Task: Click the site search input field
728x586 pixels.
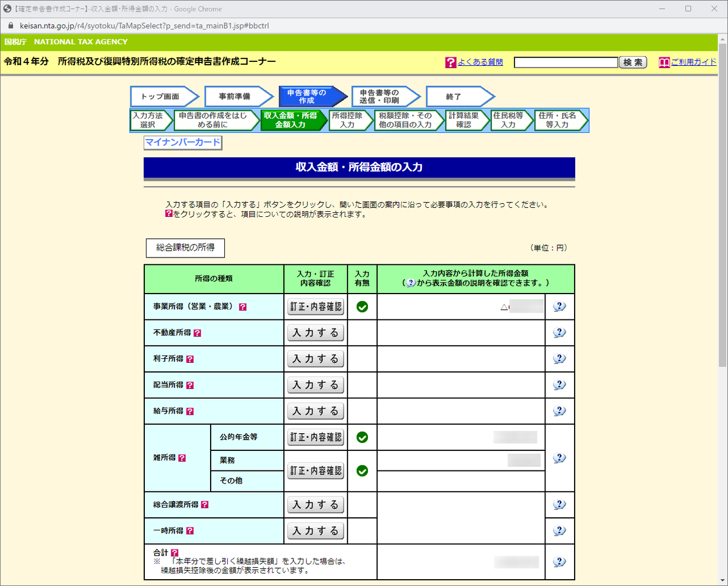Action: (566, 62)
